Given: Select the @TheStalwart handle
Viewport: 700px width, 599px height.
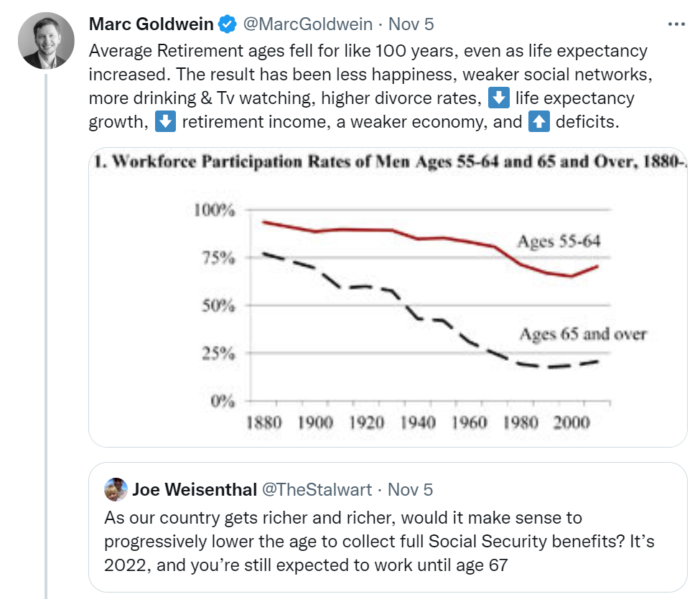Looking at the screenshot, I should [x=317, y=490].
